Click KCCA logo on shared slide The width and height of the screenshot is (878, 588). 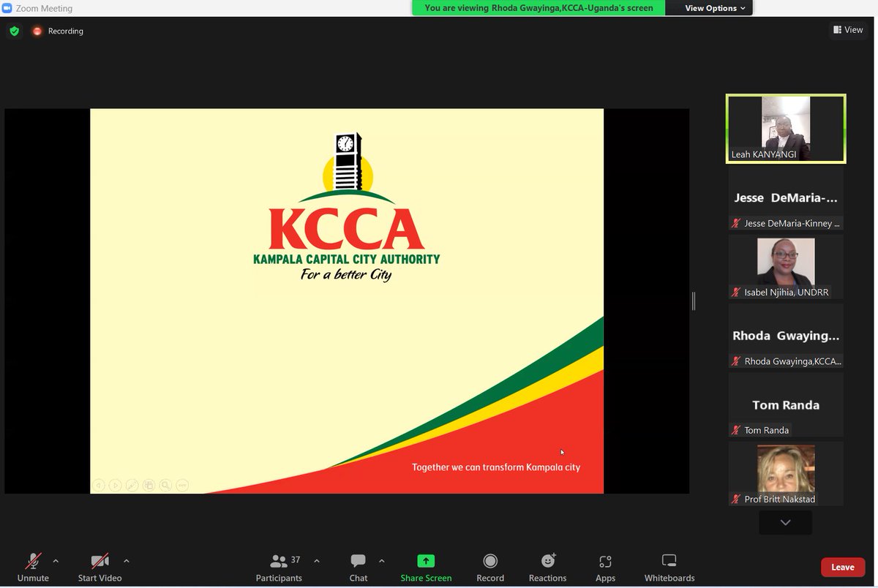pyautogui.click(x=347, y=208)
